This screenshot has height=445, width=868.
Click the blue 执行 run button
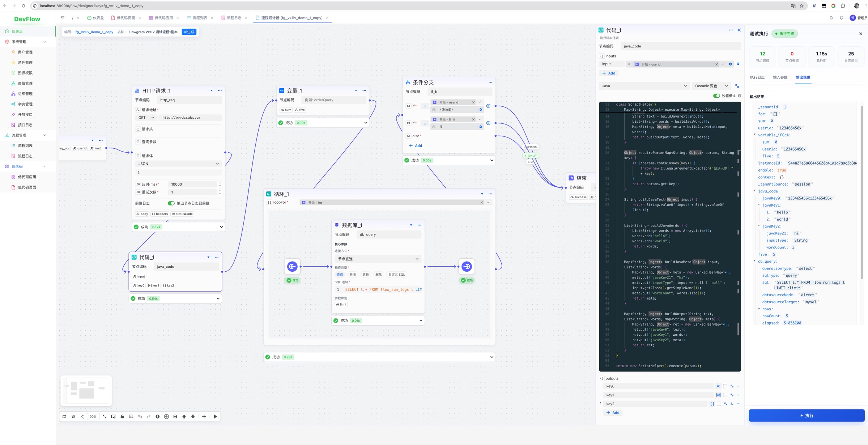coord(807,416)
